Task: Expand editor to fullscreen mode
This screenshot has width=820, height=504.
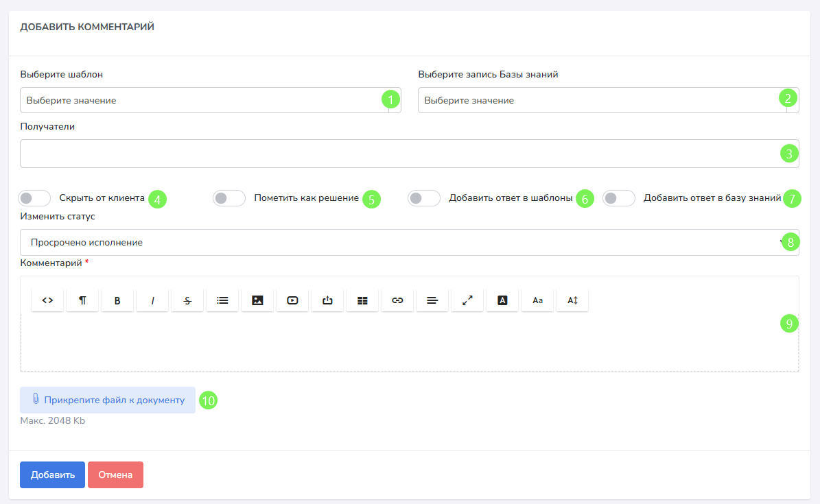Action: click(467, 300)
